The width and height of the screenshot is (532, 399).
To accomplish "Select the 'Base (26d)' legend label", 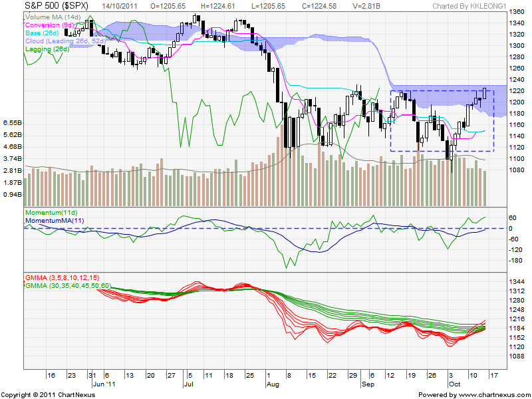I will (x=42, y=33).
